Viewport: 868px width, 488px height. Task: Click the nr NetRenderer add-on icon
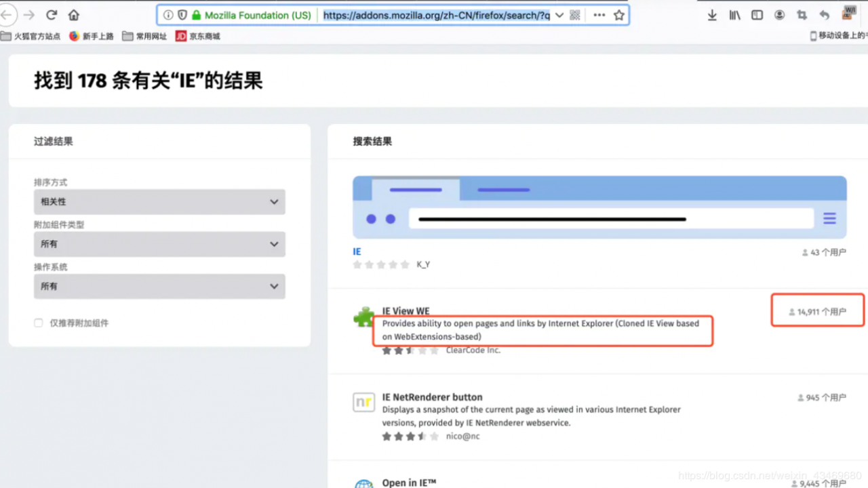[x=363, y=403]
